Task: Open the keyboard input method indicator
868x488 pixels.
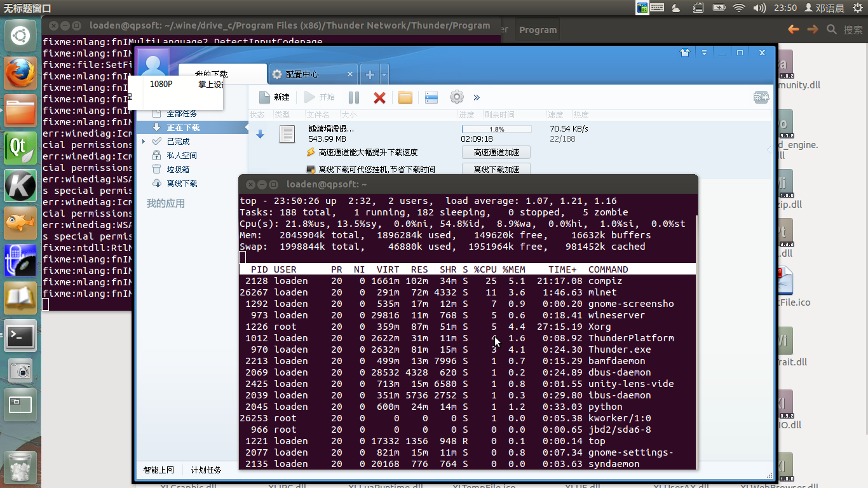Action: click(657, 8)
